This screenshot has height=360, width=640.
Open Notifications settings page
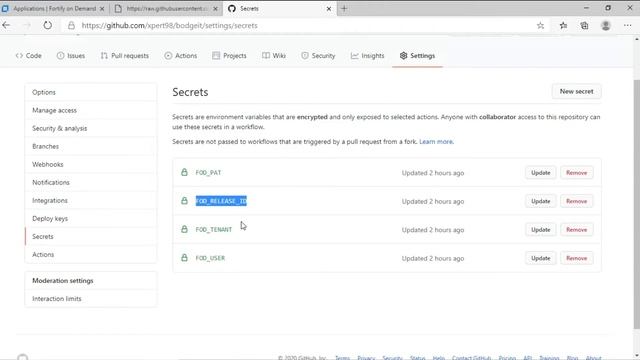(x=91, y=182)
